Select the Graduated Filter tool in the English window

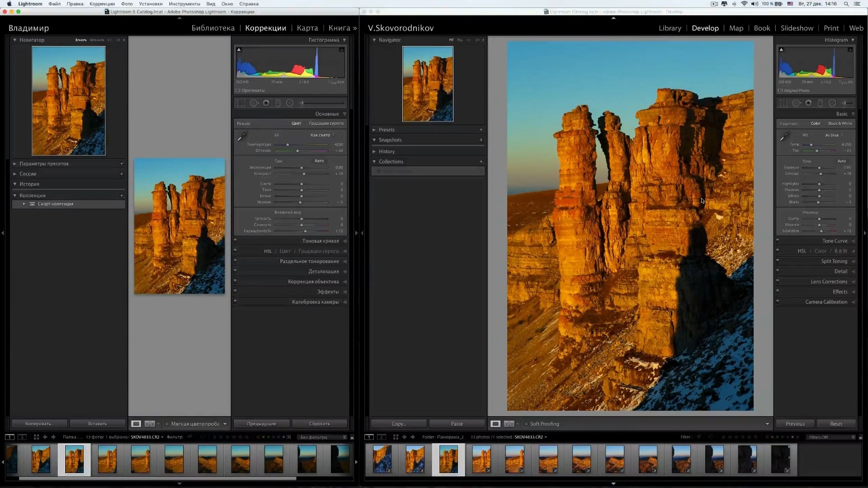pyautogui.click(x=820, y=103)
